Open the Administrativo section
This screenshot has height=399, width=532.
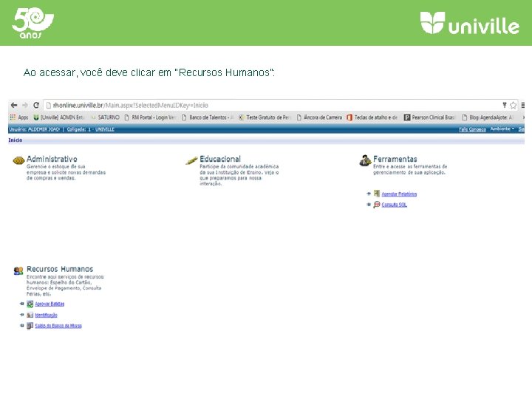pyautogui.click(x=52, y=159)
